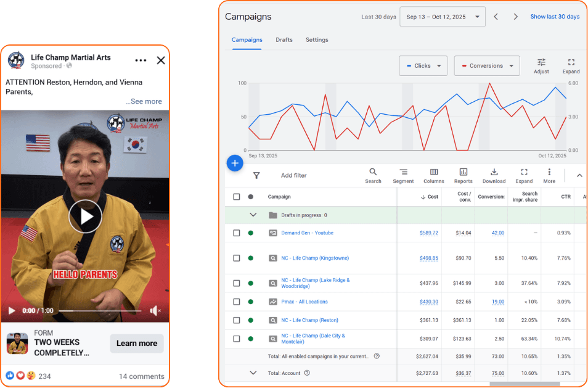Click the Demand Gen cost value $589.72
The image size is (588, 388).
pos(429,233)
